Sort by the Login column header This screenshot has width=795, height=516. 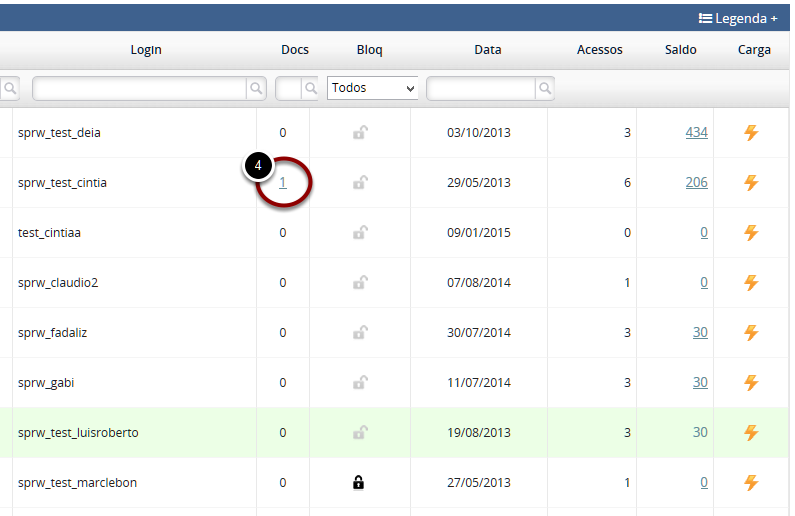pyautogui.click(x=146, y=50)
